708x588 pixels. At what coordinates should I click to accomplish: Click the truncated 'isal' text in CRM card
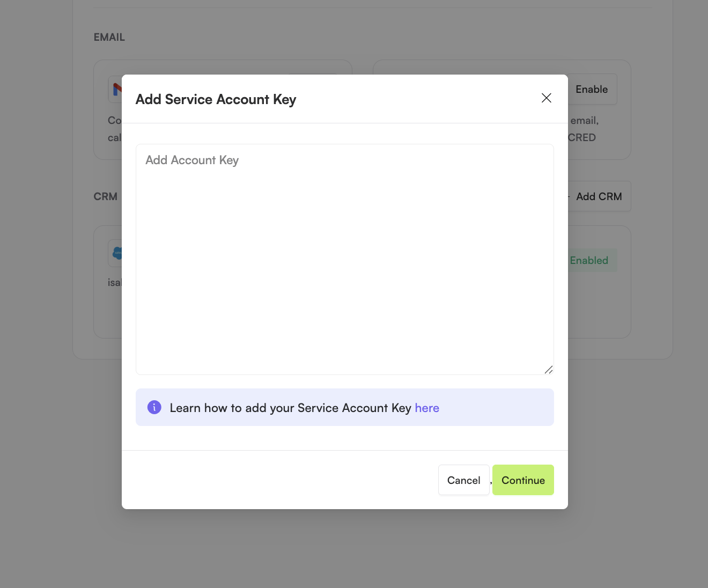click(115, 282)
